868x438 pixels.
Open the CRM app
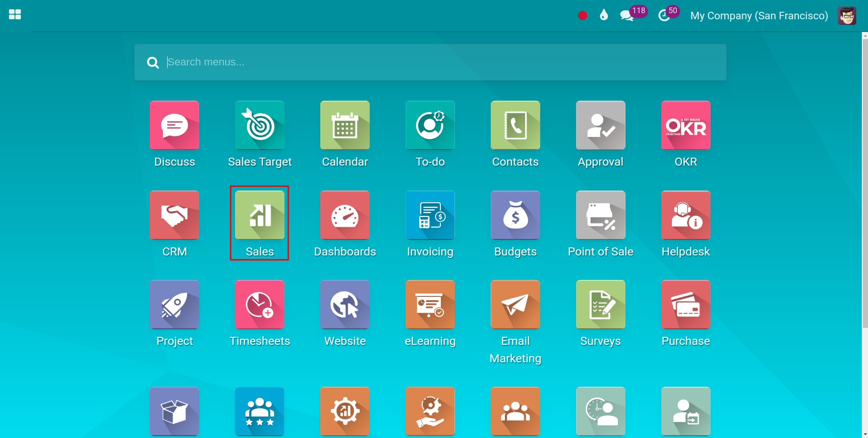click(174, 215)
